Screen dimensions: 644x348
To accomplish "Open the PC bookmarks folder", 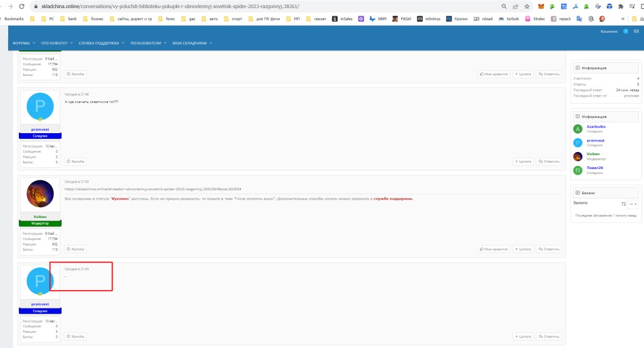I will click(x=48, y=19).
